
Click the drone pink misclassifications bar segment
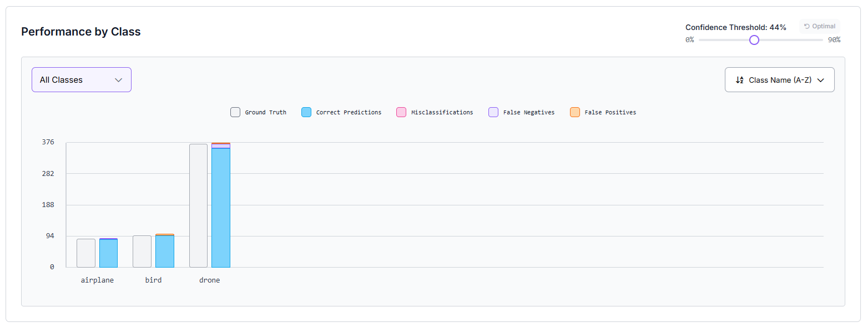pos(221,146)
